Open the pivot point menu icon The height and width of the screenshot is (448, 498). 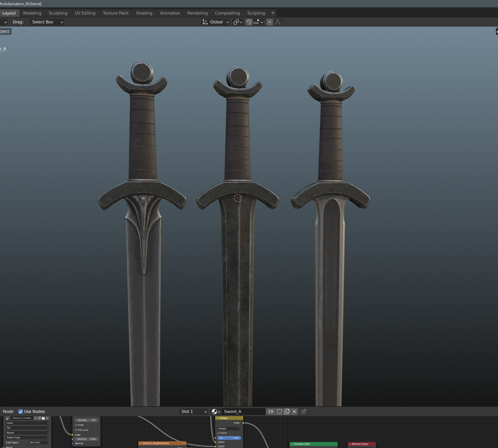(238, 22)
